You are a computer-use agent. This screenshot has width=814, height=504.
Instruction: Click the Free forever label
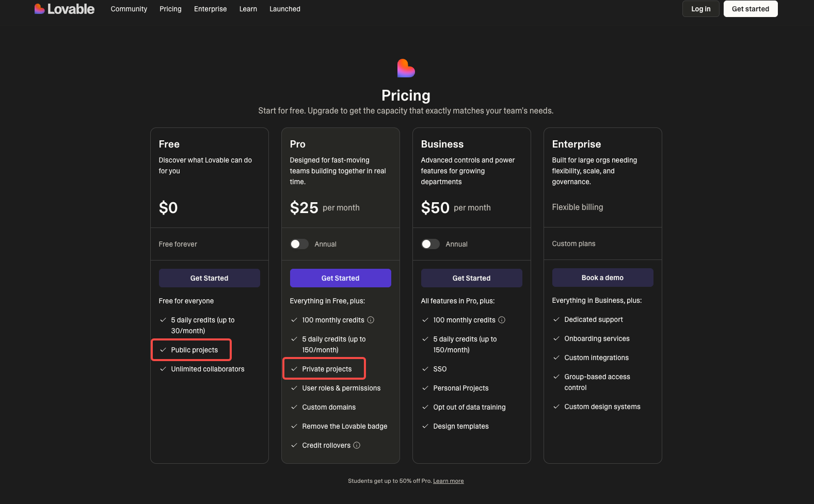[x=178, y=244]
